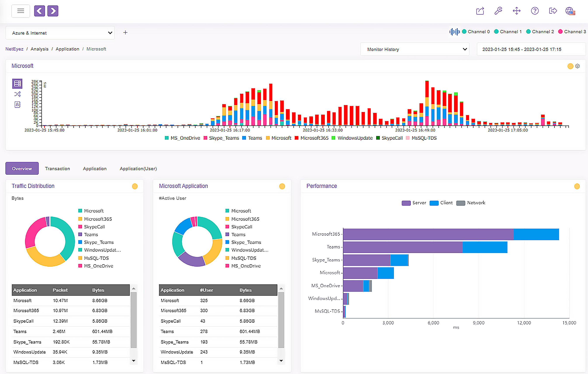The image size is (588, 374).
Task: Open the help question-mark icon
Action: pos(535,11)
